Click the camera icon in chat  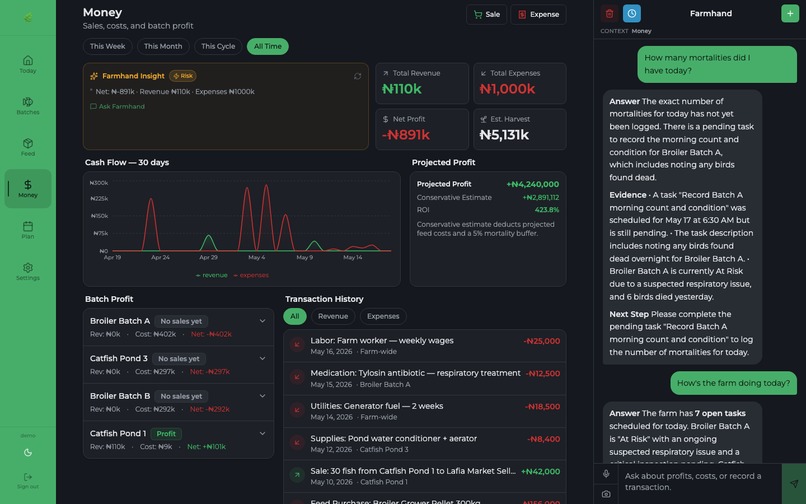tap(606, 494)
